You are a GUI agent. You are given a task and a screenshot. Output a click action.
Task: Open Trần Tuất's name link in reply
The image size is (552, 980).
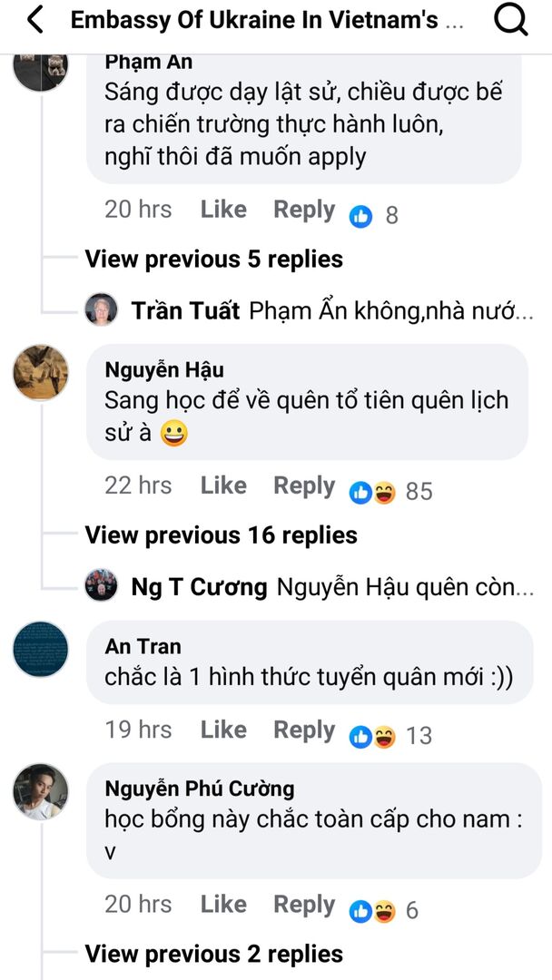point(185,311)
